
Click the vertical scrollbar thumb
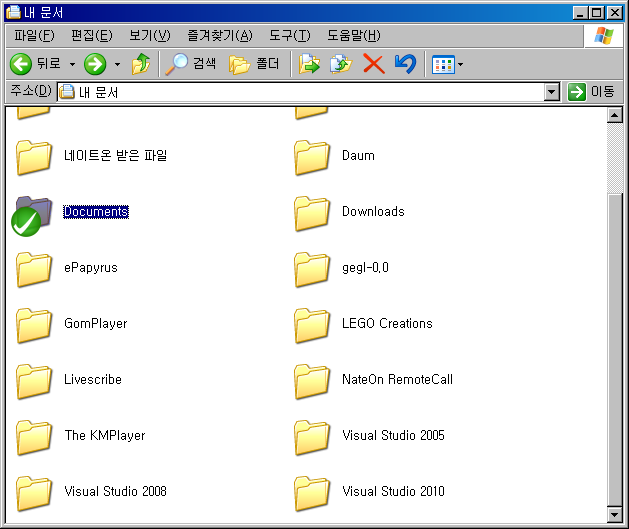(615, 349)
